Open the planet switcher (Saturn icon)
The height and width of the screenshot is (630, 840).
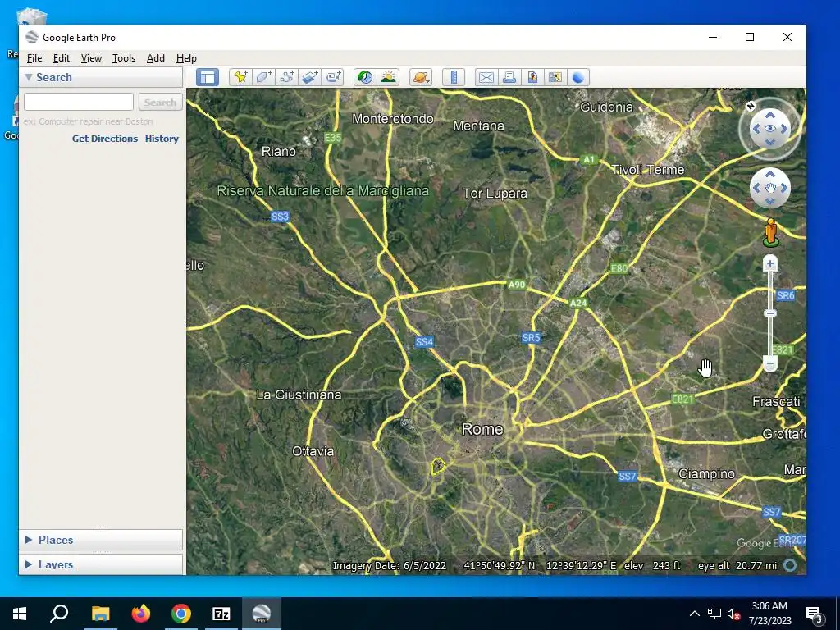coord(421,77)
